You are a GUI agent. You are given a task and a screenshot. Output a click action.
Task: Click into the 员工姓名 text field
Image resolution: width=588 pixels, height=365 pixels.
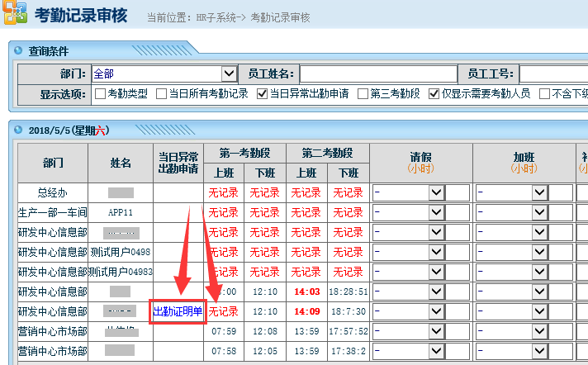(377, 74)
